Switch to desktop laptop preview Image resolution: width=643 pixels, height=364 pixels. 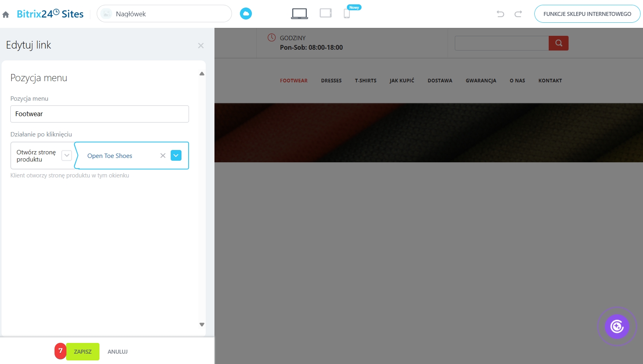click(x=300, y=14)
